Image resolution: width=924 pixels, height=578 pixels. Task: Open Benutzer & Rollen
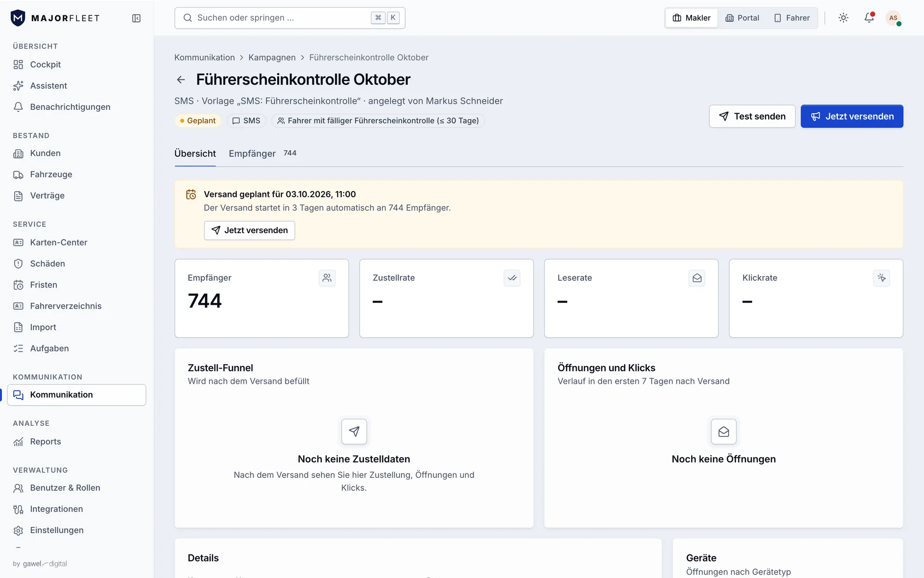pos(77,488)
